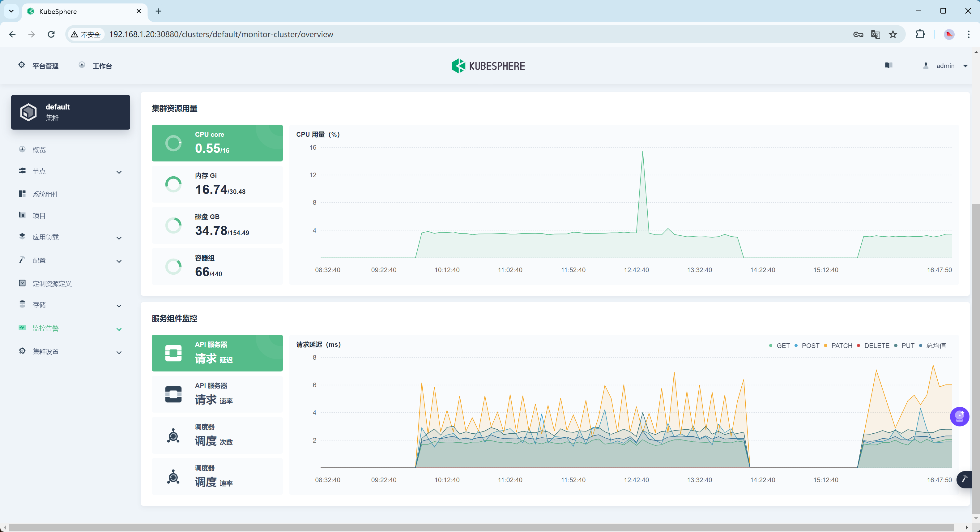Click the 配置 hammer icon

click(x=22, y=260)
